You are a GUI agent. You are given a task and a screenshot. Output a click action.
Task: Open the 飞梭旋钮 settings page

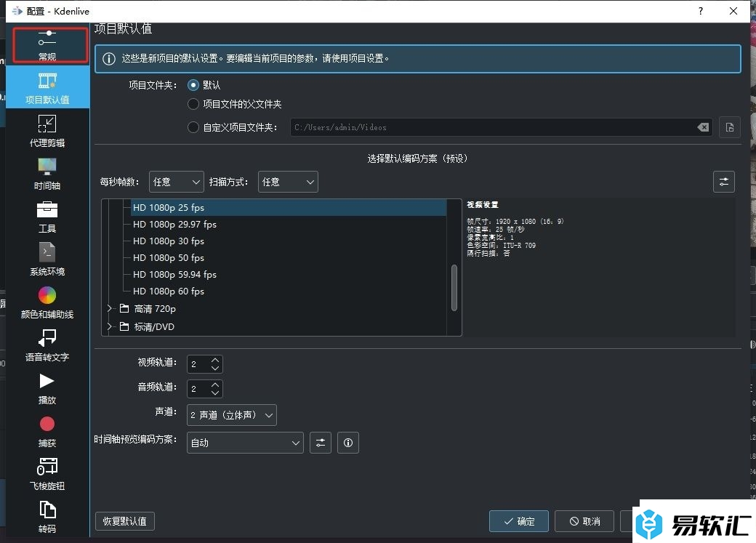tap(47, 473)
